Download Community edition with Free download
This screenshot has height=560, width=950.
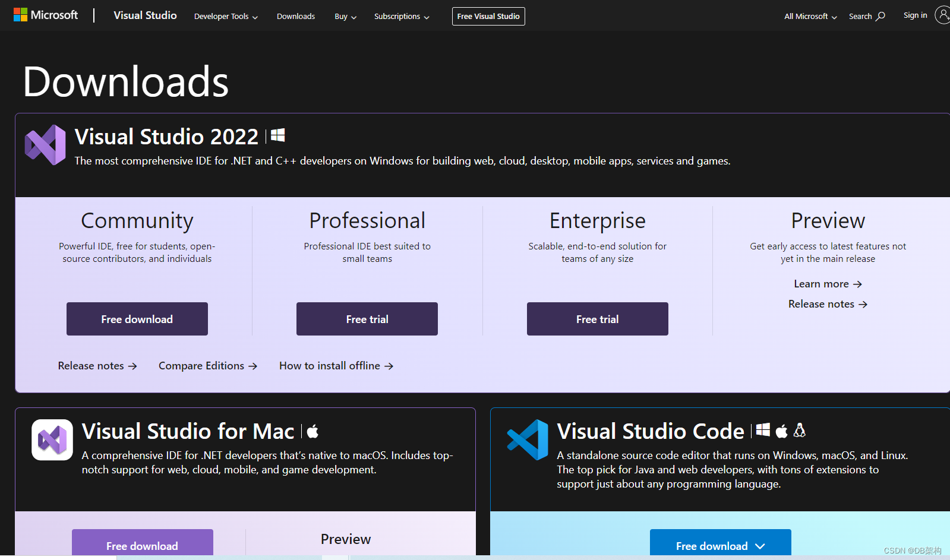[137, 319]
